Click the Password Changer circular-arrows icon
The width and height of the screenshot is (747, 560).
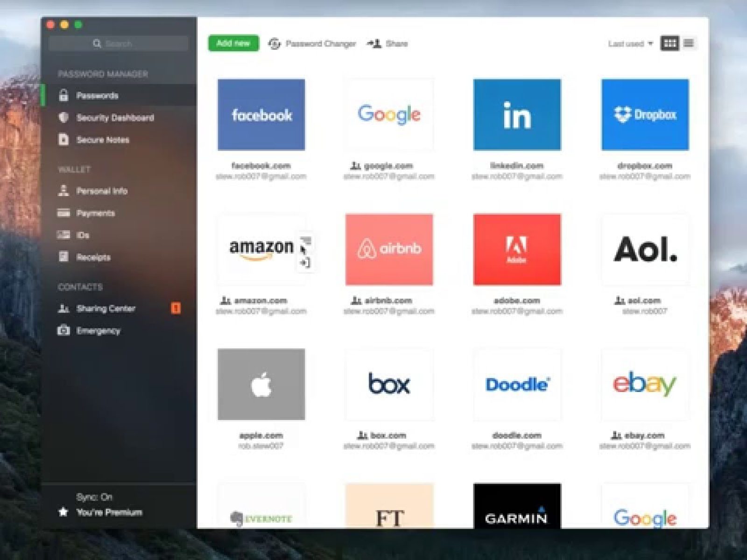(x=274, y=43)
